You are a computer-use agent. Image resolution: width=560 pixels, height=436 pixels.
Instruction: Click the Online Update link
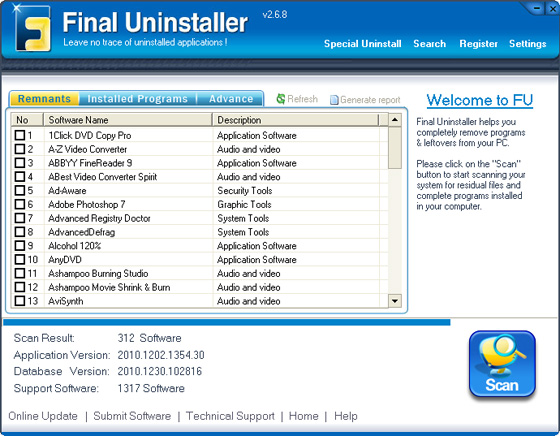point(43,416)
